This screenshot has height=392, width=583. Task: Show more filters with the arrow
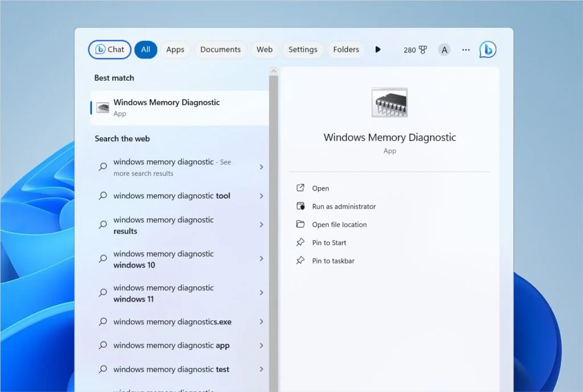[x=378, y=49]
